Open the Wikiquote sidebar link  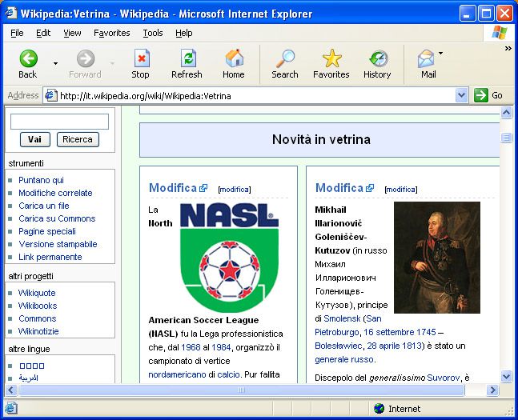(37, 293)
